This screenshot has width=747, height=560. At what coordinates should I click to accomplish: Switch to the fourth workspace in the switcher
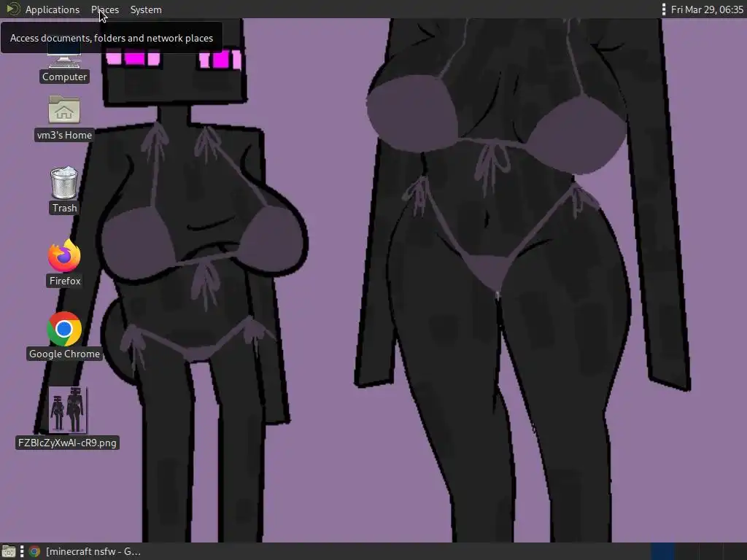click(x=735, y=551)
